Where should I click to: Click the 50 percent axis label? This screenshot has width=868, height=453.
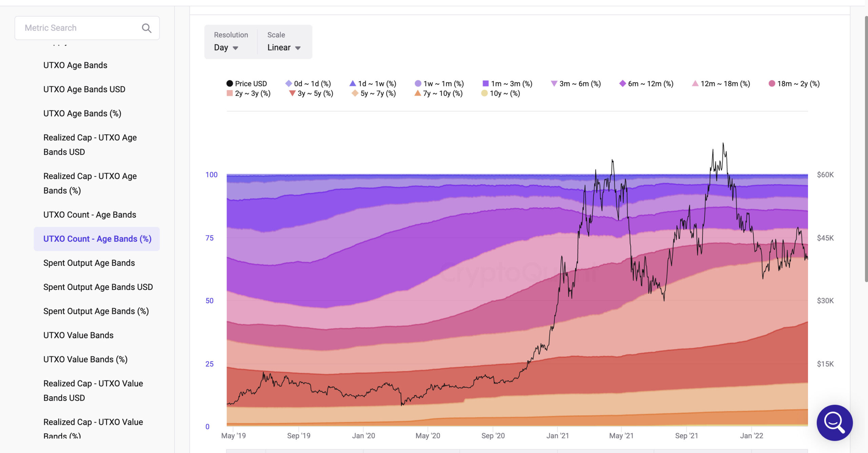point(210,301)
